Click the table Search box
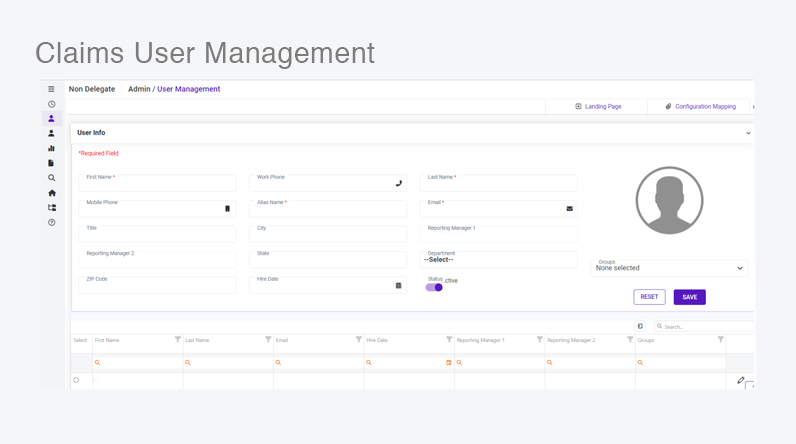The width and height of the screenshot is (796, 444). click(x=704, y=326)
